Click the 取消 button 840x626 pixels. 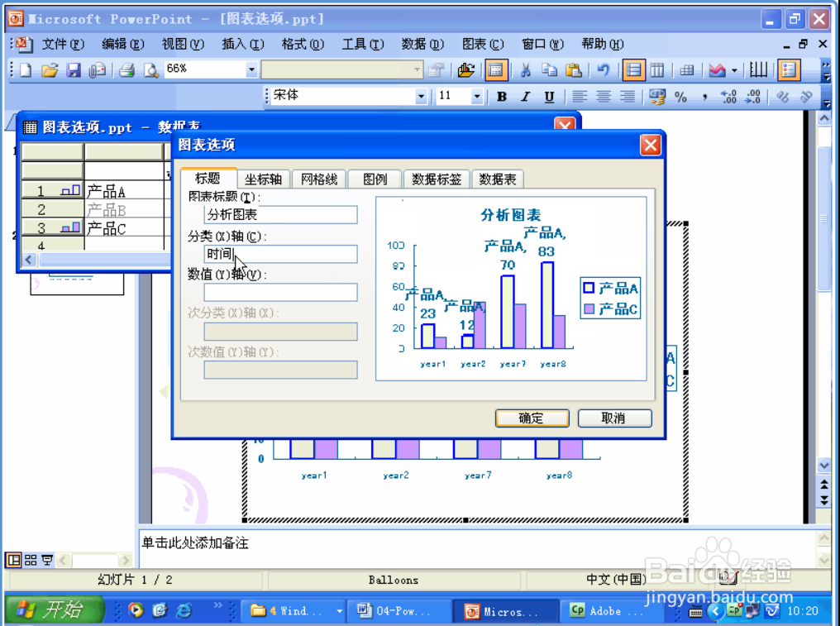click(x=614, y=418)
